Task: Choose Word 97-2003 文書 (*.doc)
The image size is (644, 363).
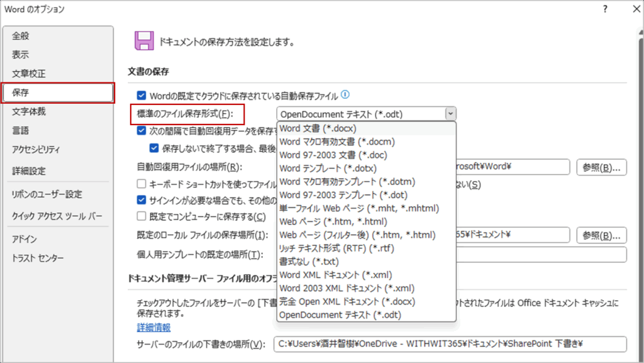Action: point(367,155)
